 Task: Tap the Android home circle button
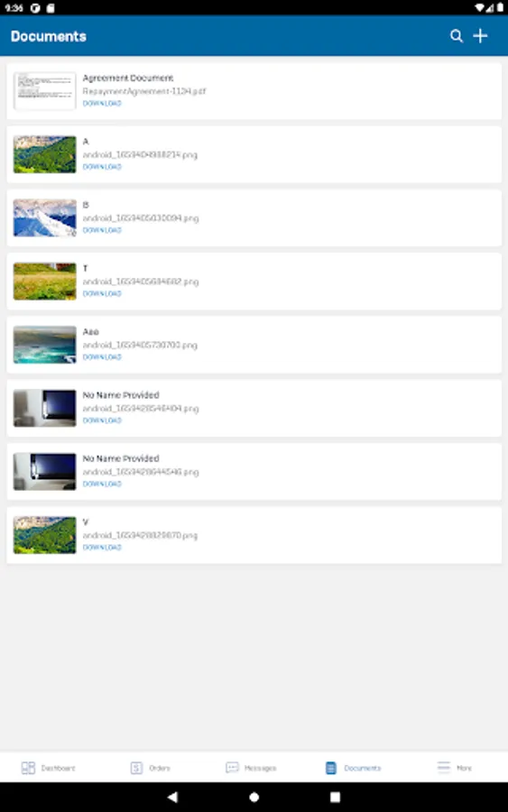point(254,797)
